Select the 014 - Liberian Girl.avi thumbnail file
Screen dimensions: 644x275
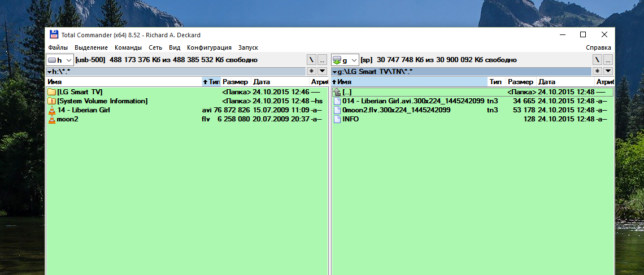(x=413, y=101)
